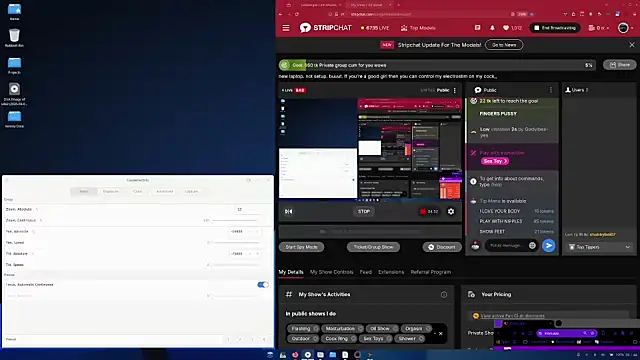
Task: Select camera Preset 4 button
Action: click(x=264, y=339)
